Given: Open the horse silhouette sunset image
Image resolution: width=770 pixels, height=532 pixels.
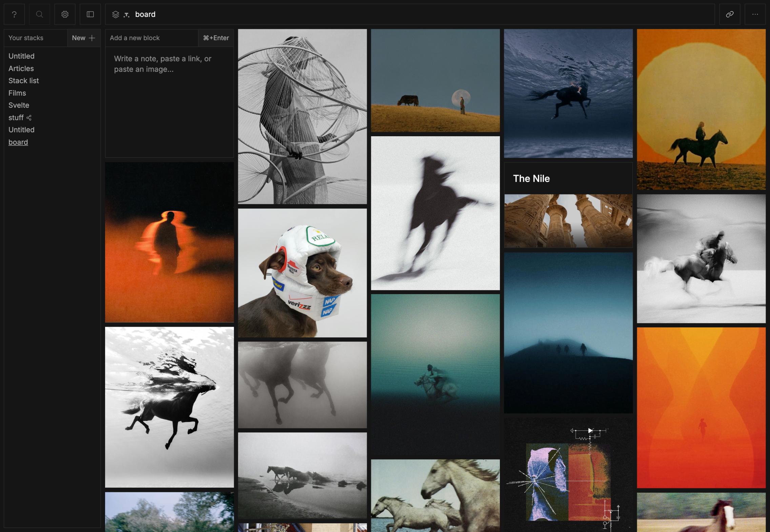Looking at the screenshot, I should tap(701, 109).
